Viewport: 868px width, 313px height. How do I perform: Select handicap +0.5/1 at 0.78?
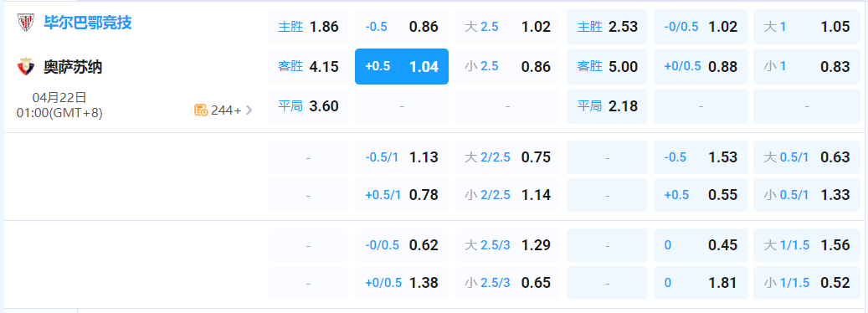(x=402, y=195)
